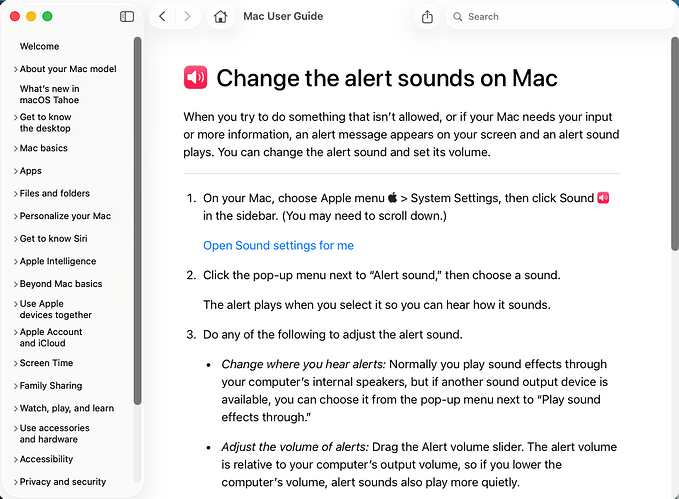This screenshot has height=499, width=679.
Task: Toggle the sidebar visibility icon
Action: tap(127, 16)
